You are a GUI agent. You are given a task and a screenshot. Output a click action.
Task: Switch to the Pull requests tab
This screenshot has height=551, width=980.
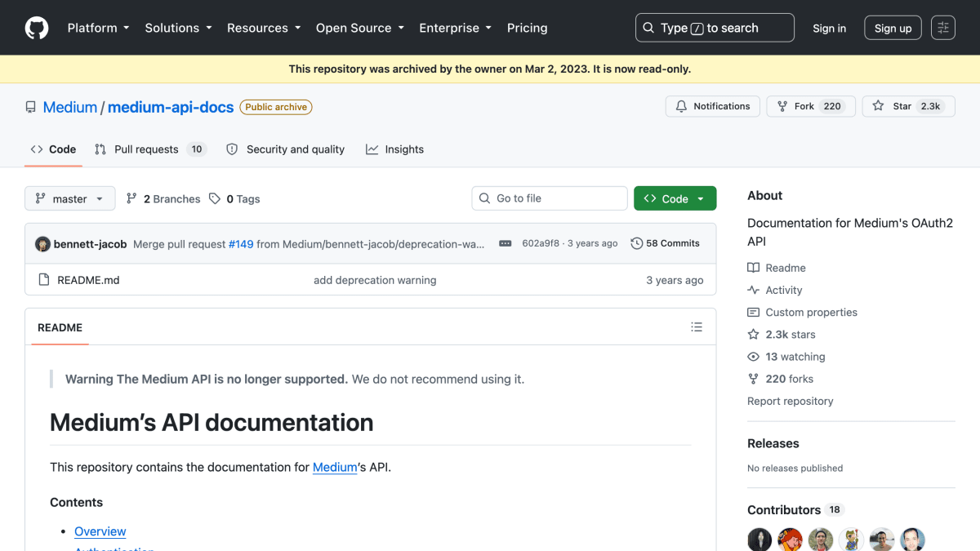click(150, 149)
